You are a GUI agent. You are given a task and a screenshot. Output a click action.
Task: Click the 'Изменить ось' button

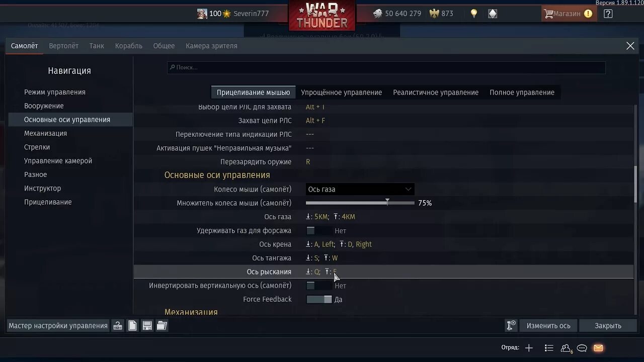click(x=548, y=326)
